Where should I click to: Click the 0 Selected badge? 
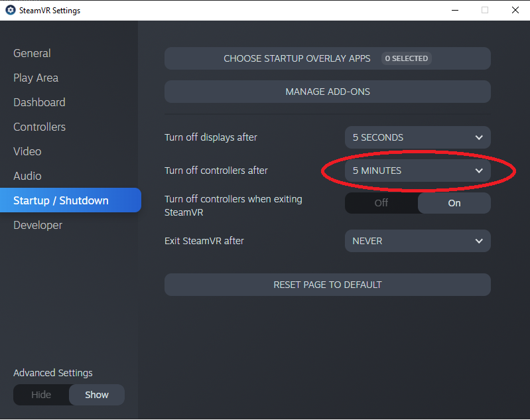[x=406, y=58]
